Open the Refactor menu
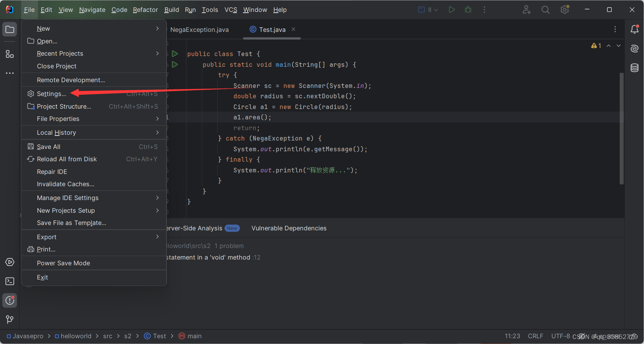The width and height of the screenshot is (644, 344). click(x=145, y=10)
